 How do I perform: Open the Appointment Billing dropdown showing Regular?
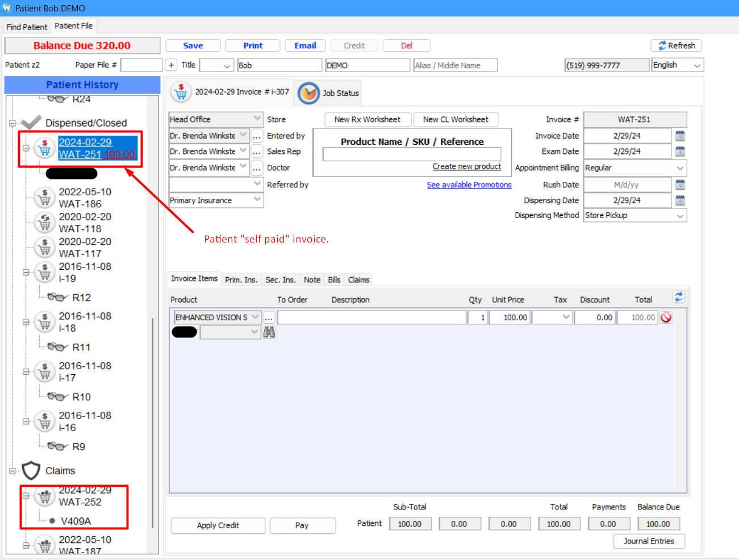634,168
